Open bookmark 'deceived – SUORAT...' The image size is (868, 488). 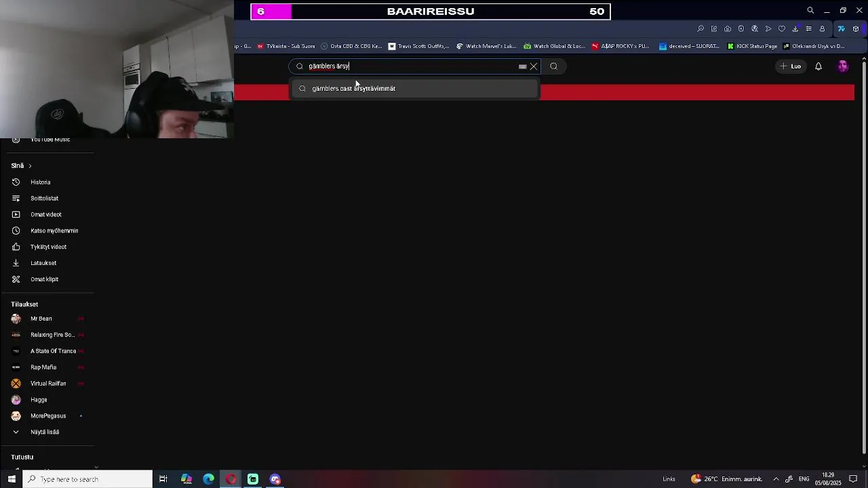[689, 46]
